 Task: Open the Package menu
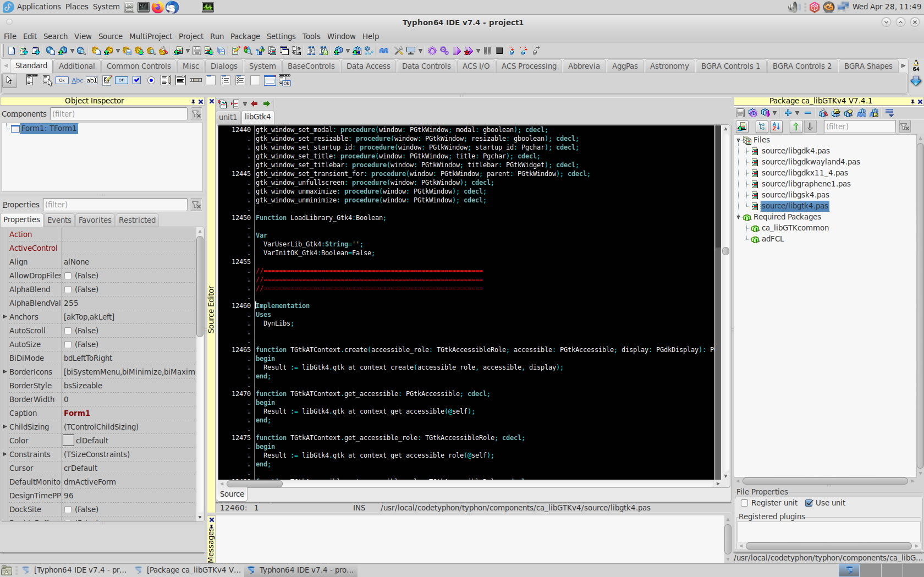[x=245, y=36]
